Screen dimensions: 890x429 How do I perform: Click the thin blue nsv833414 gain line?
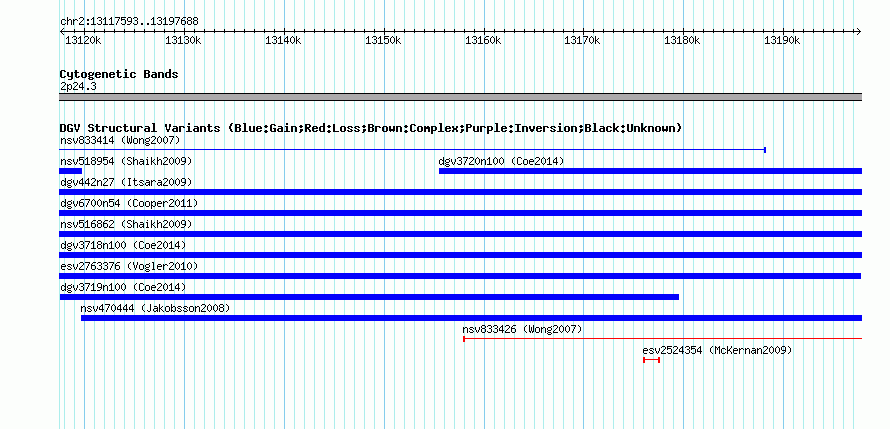tap(413, 150)
